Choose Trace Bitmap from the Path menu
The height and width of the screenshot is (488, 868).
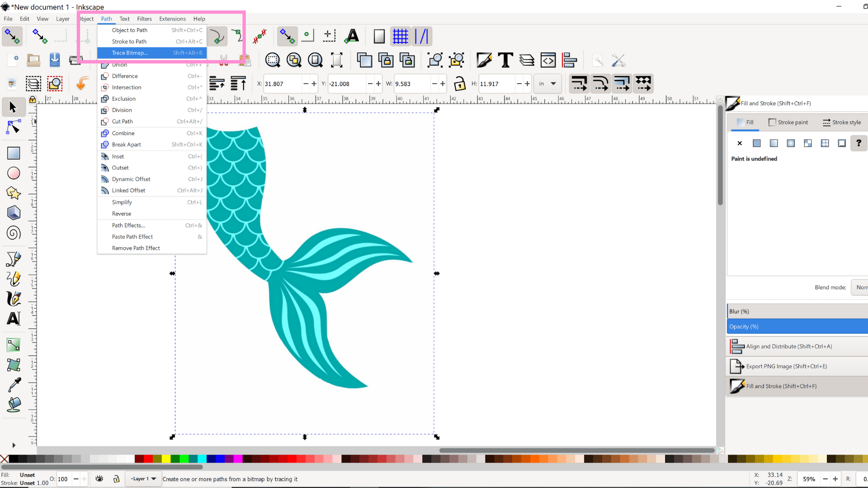click(x=129, y=53)
